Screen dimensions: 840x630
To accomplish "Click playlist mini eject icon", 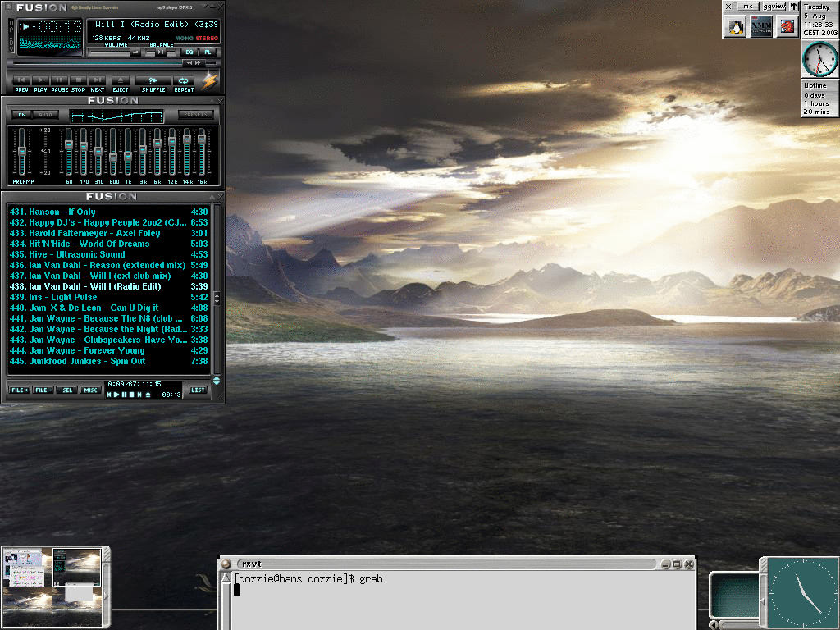I will coord(148,395).
